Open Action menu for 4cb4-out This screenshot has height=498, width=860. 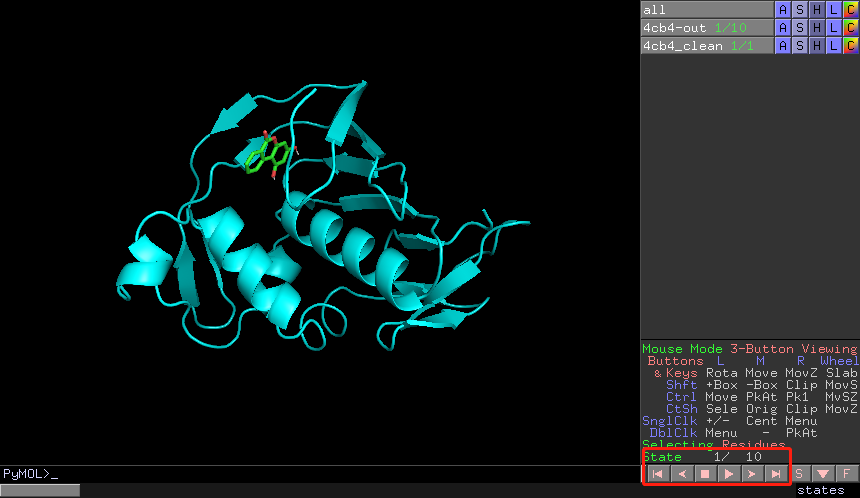click(x=783, y=27)
